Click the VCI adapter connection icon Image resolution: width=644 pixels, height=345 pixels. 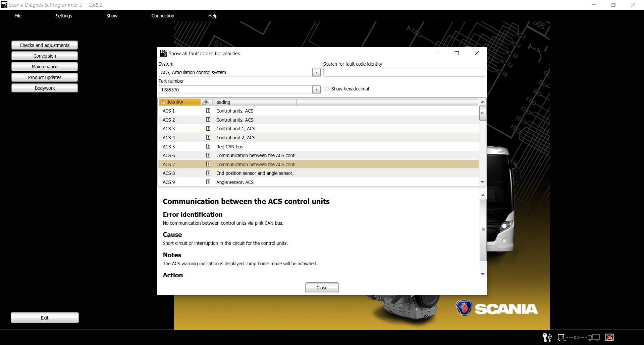[x=577, y=337]
